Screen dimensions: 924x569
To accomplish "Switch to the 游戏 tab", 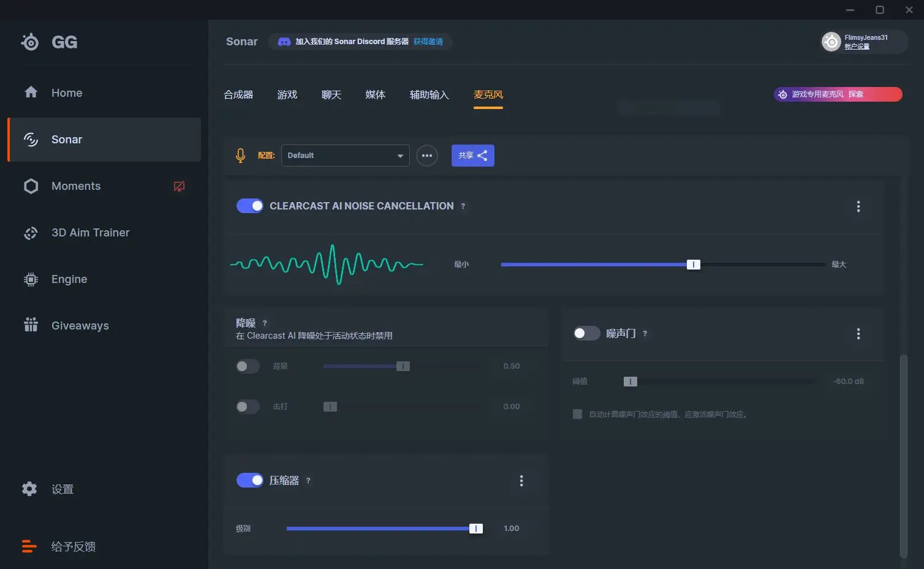I will [287, 94].
